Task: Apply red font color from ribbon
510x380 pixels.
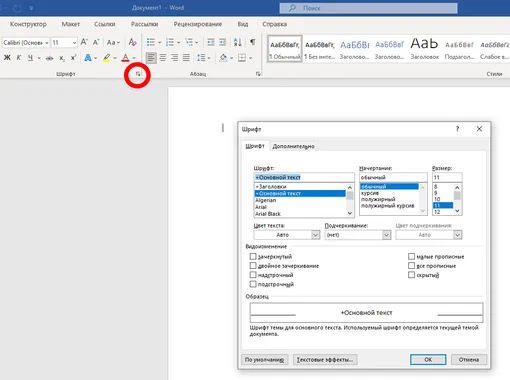Action: coord(125,58)
